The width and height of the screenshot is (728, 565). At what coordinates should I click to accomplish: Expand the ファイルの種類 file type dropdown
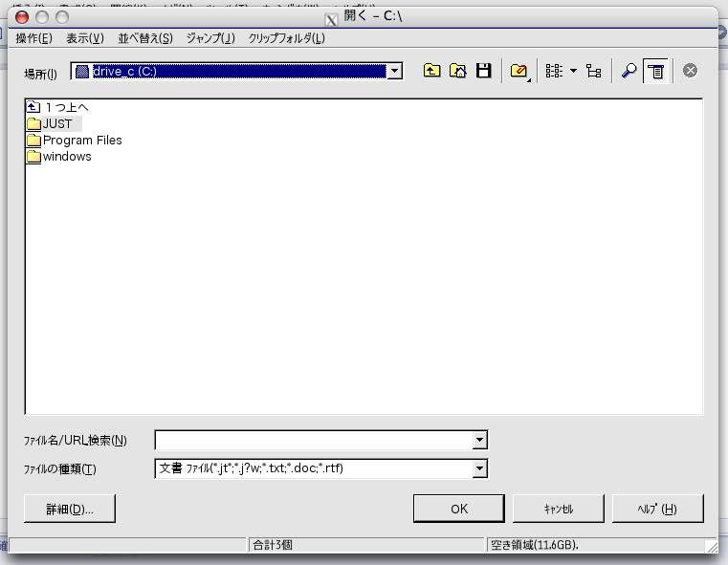click(480, 468)
